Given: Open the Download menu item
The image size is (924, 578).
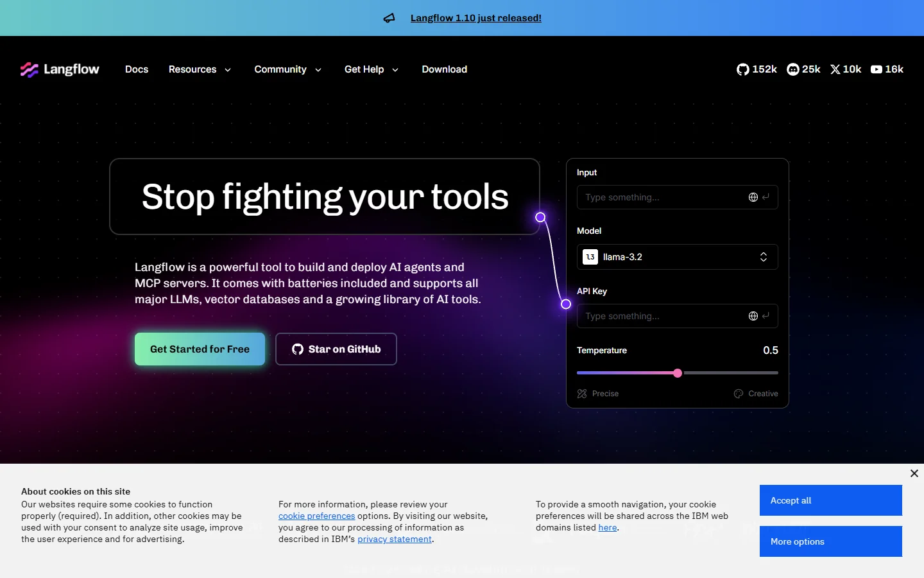Looking at the screenshot, I should click(x=445, y=69).
